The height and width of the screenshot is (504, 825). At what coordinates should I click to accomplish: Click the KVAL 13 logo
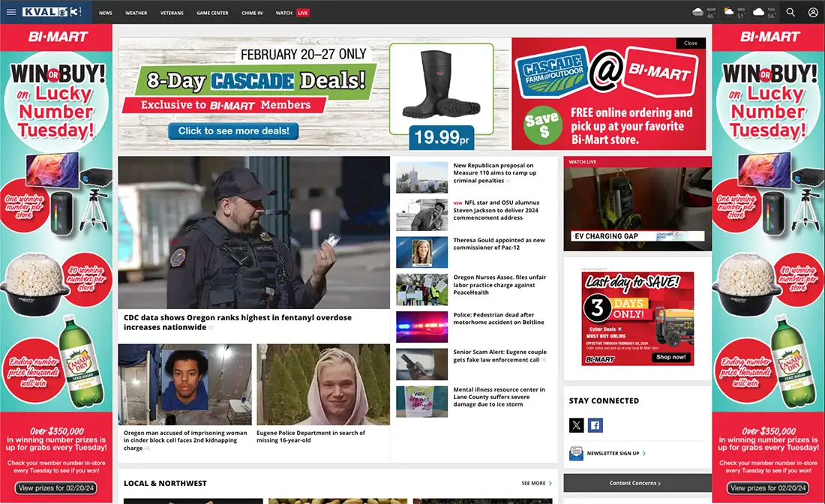52,12
